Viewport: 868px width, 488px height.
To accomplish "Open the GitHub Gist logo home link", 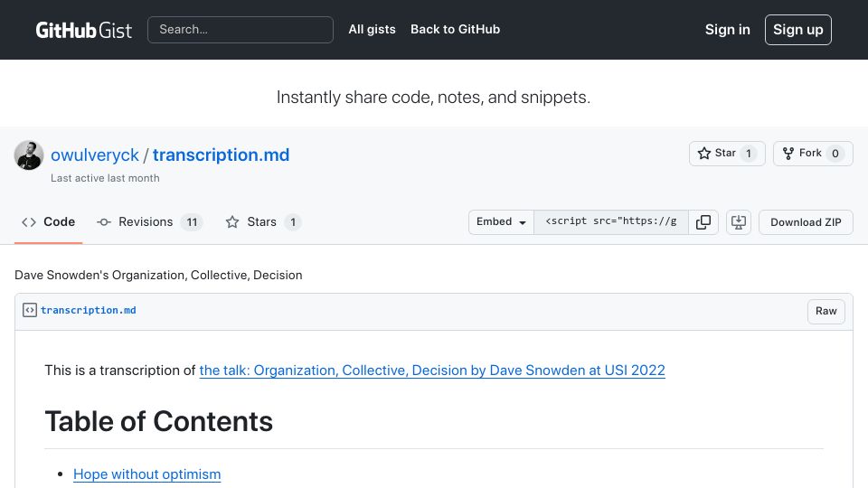I will coord(83,30).
